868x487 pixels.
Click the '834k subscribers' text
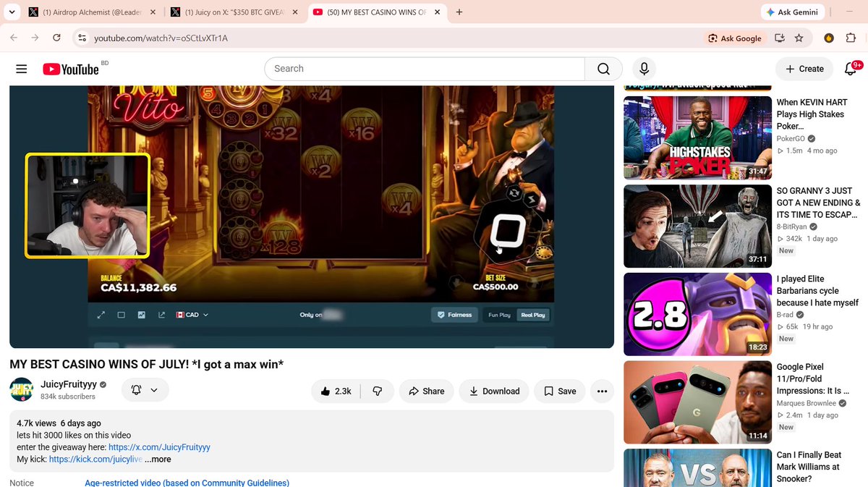pyautogui.click(x=68, y=397)
